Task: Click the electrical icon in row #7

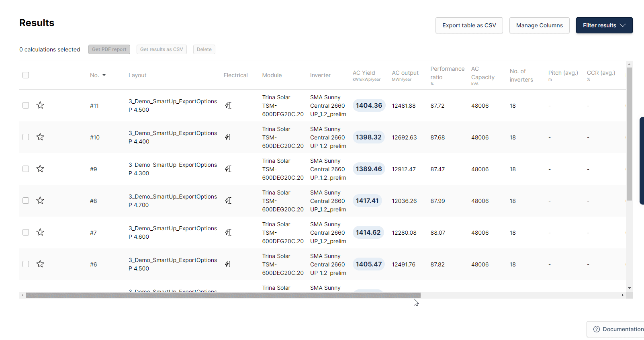Action: click(228, 232)
